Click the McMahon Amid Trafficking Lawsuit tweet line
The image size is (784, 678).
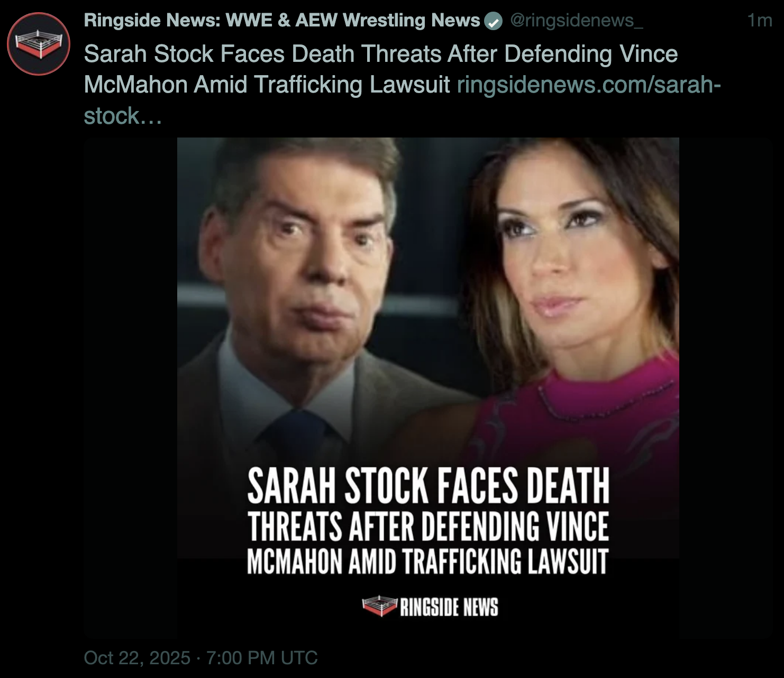point(267,85)
